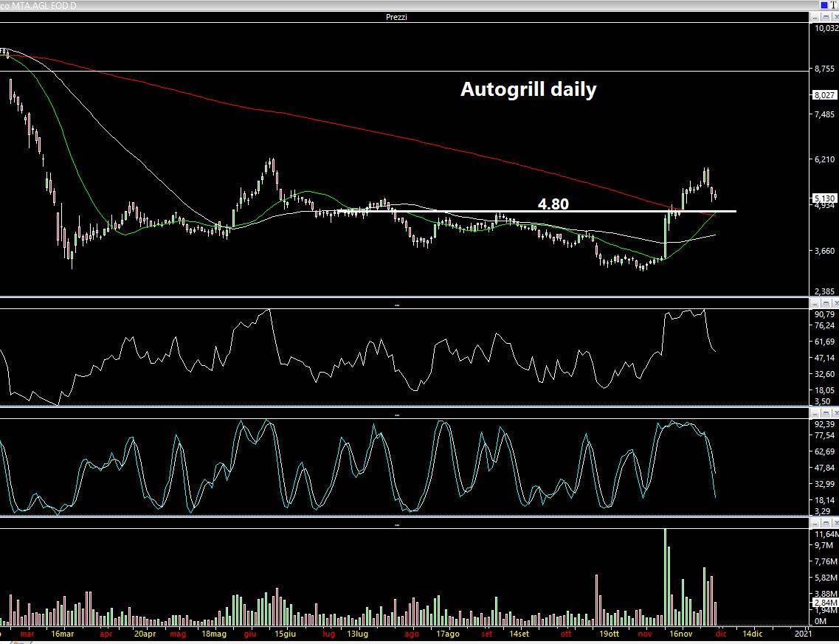Click the 5,130 last price marker
Viewport: 839px width, 644px height.
point(824,198)
